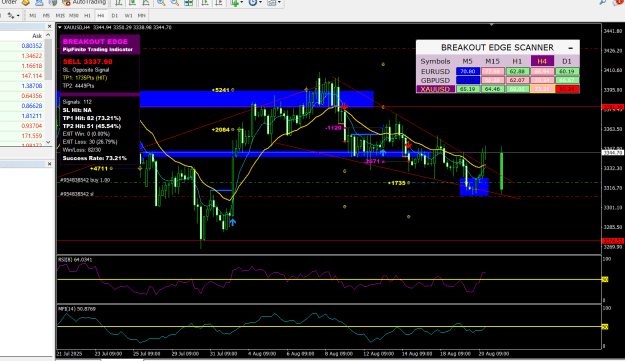Click the auto scroll chart icon

tap(204, 2)
